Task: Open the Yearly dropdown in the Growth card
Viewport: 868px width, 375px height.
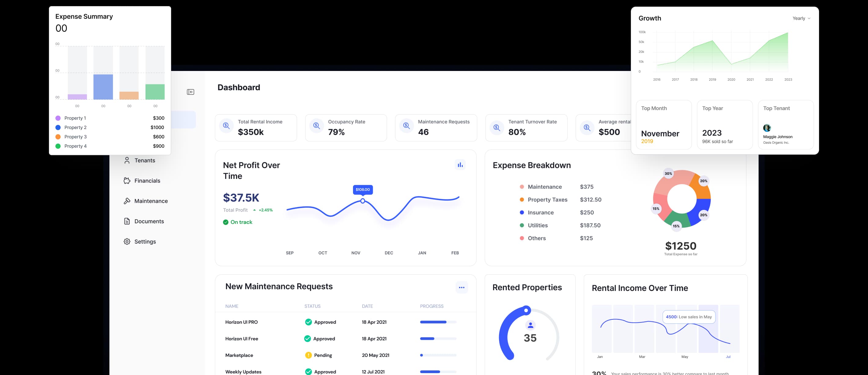Action: click(801, 18)
